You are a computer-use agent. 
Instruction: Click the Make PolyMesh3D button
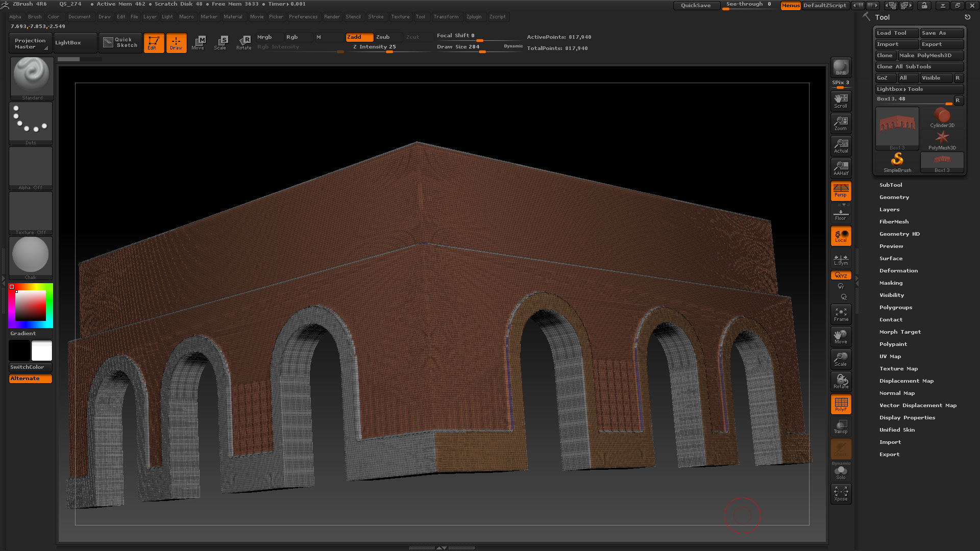(930, 55)
